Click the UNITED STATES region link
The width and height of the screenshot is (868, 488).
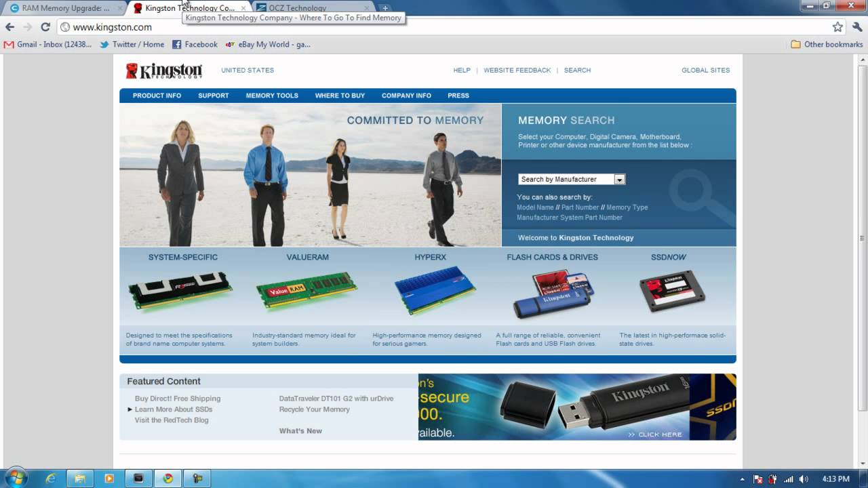tap(248, 70)
